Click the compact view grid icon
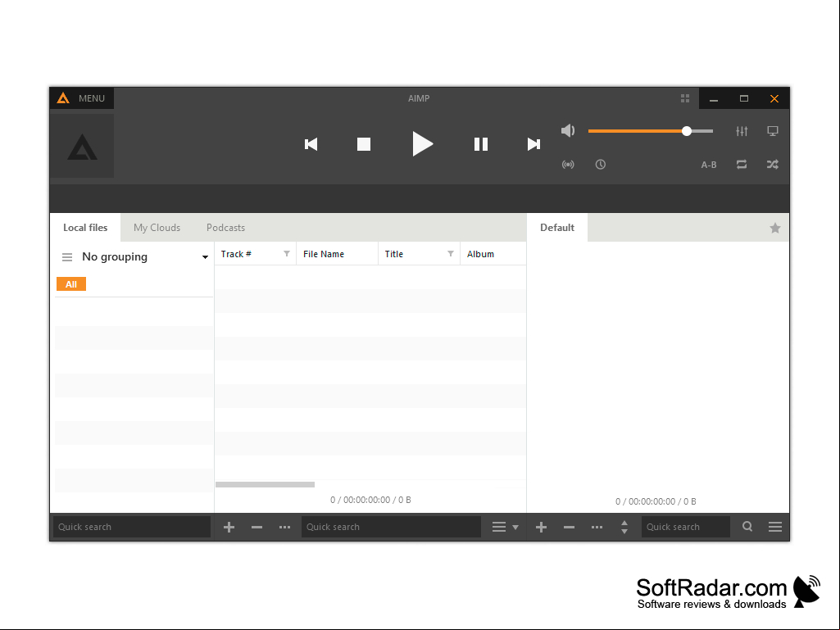 click(684, 98)
